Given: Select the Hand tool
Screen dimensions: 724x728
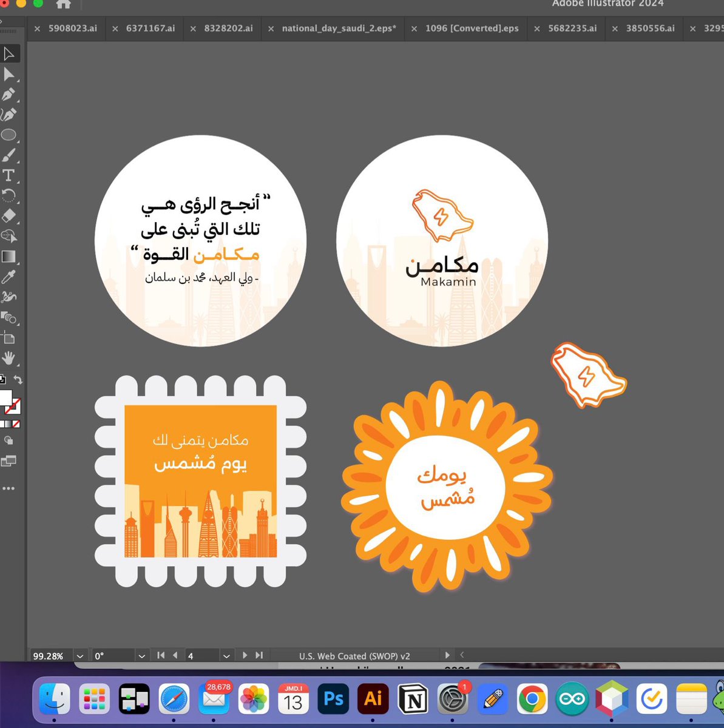Looking at the screenshot, I should pos(9,357).
